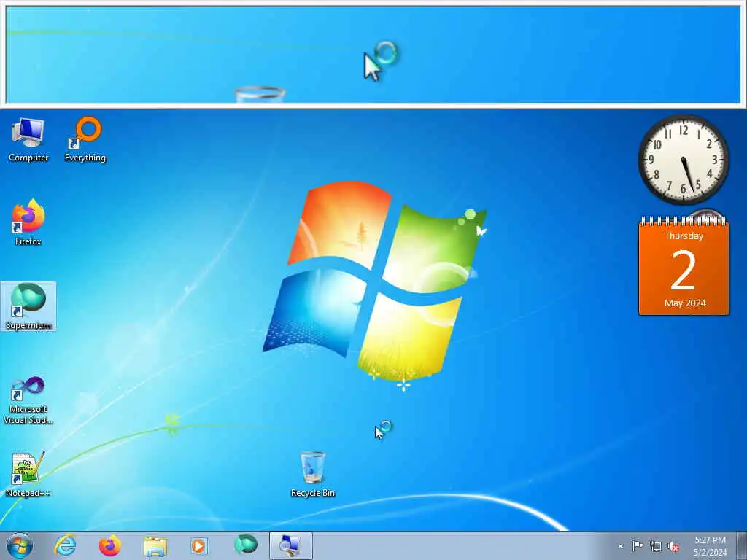The image size is (747, 560).
Task: Select the Notepad++ desktop shortcut
Action: (28, 474)
